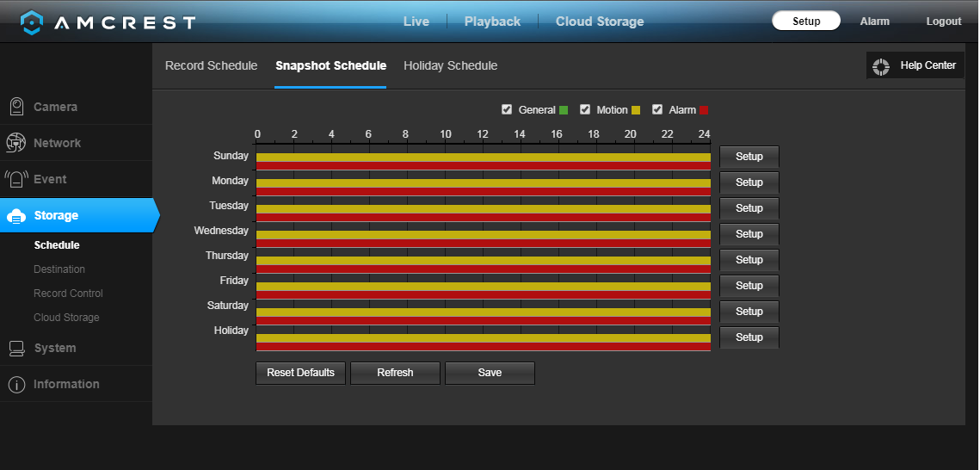Click Setup button for Thursday

pyautogui.click(x=749, y=259)
